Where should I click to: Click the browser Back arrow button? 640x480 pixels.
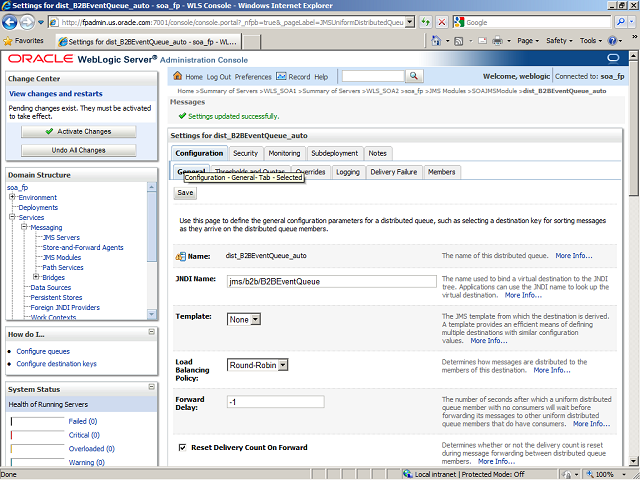[13, 22]
